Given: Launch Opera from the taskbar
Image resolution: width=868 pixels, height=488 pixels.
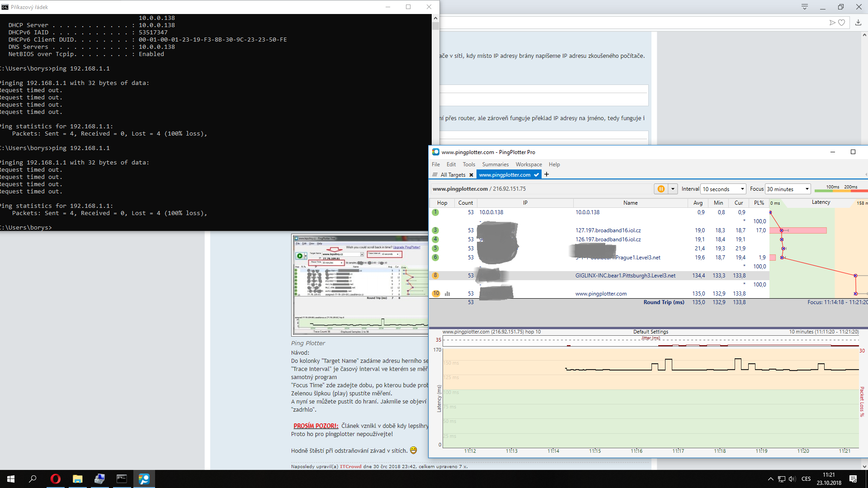Looking at the screenshot, I should tap(55, 479).
